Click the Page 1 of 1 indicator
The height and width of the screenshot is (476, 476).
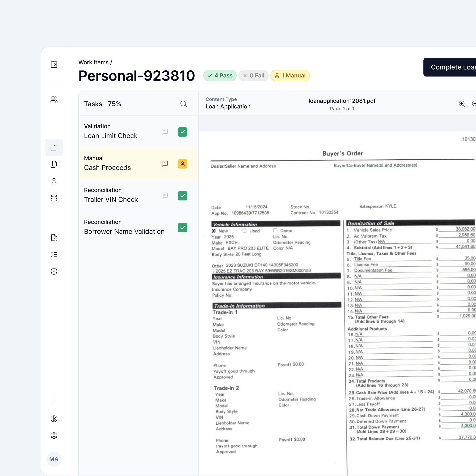click(x=342, y=109)
